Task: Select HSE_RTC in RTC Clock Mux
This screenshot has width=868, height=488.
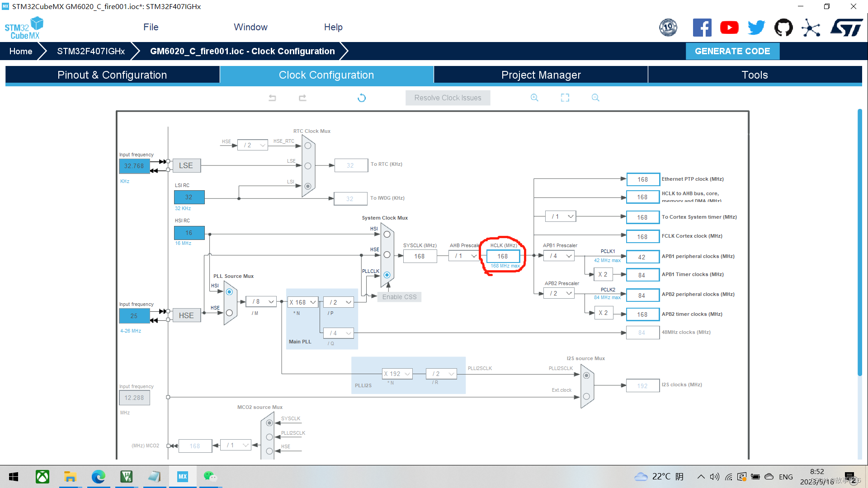Action: 308,145
